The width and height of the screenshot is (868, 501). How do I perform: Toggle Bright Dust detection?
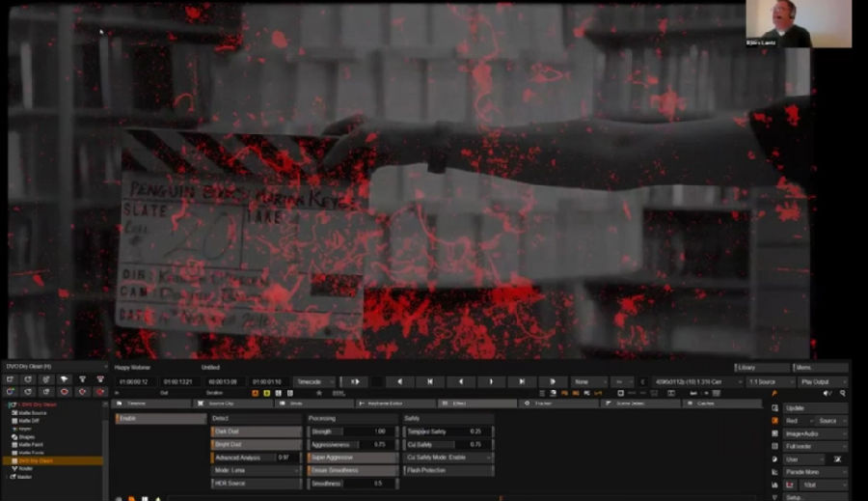click(x=257, y=444)
